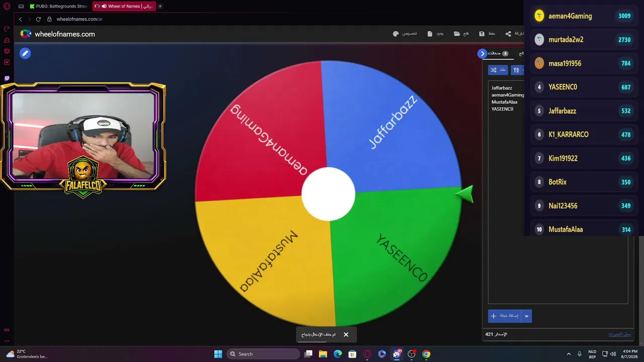Open Opera GX from the taskbar
Viewport: 644px width, 362px height.
click(x=367, y=354)
